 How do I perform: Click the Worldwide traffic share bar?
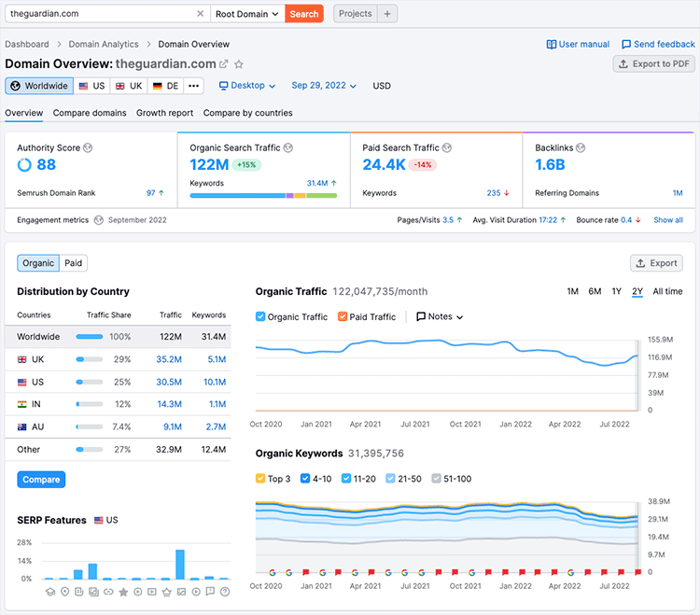click(x=90, y=337)
